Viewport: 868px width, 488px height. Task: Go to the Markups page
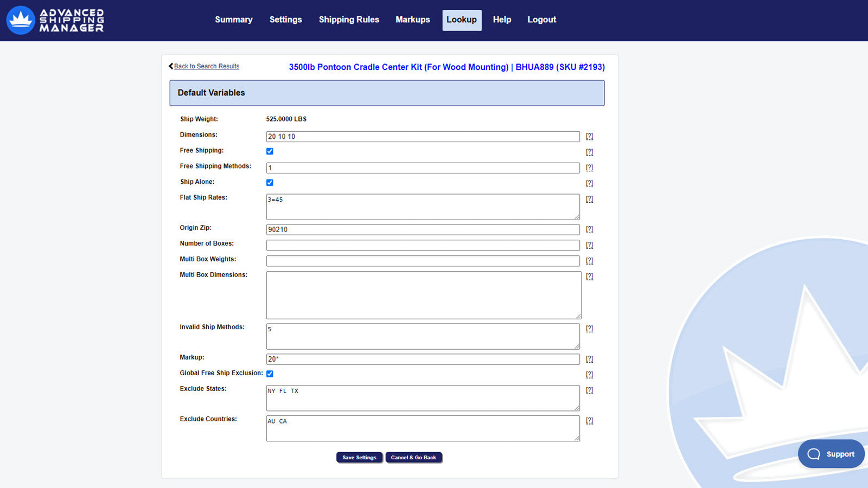(412, 20)
